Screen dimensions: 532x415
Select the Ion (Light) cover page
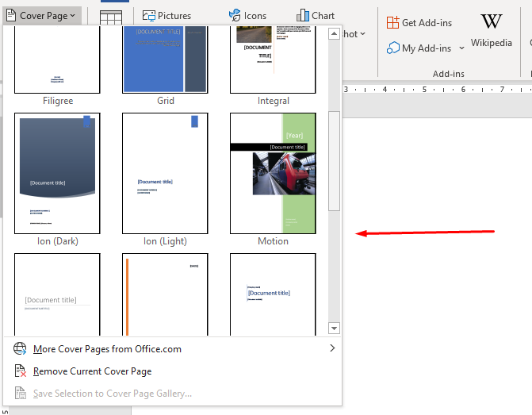pos(165,173)
